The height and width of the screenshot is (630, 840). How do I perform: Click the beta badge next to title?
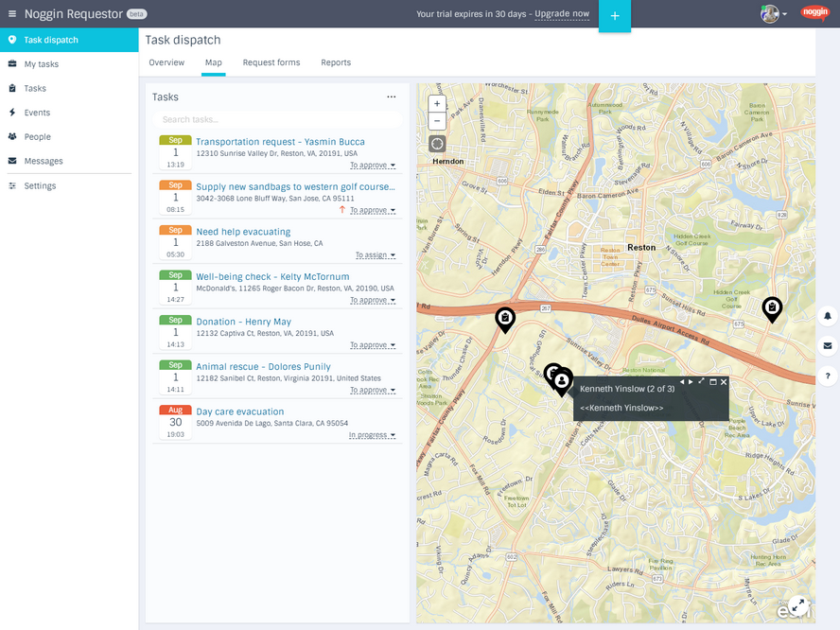tap(136, 14)
